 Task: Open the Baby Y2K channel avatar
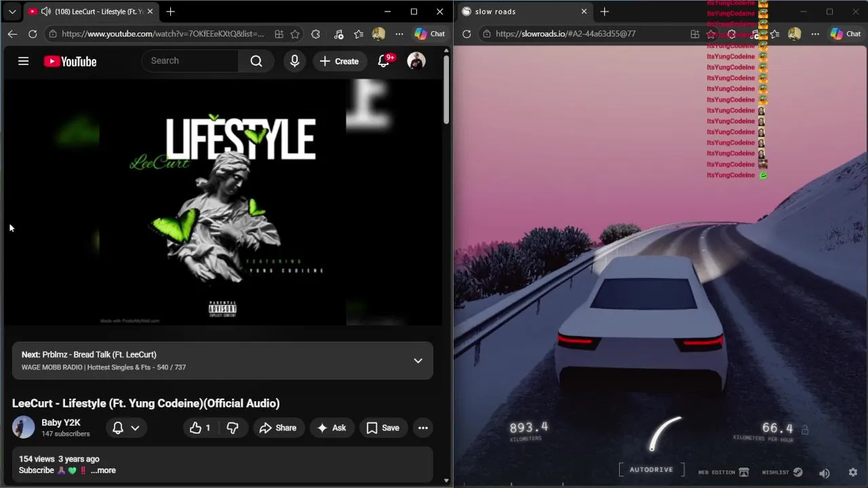[23, 428]
